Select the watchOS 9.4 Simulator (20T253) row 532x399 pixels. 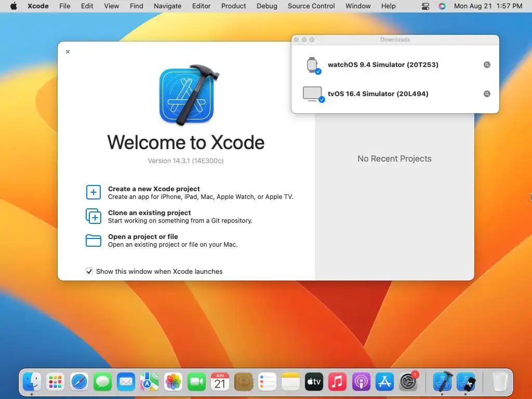(395, 65)
